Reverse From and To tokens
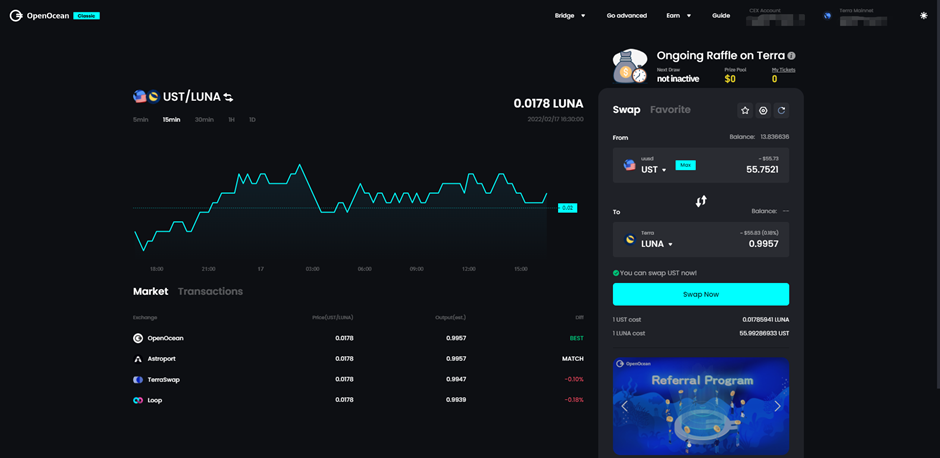 click(701, 201)
